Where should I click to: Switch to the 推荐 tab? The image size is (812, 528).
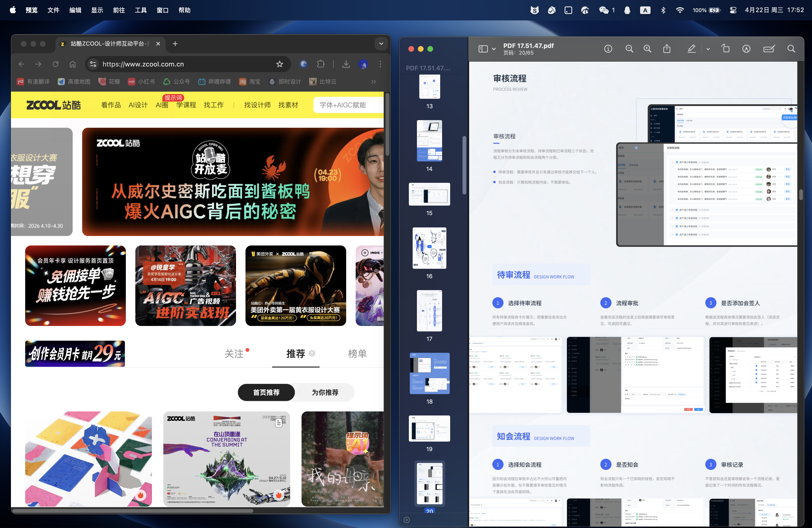295,354
